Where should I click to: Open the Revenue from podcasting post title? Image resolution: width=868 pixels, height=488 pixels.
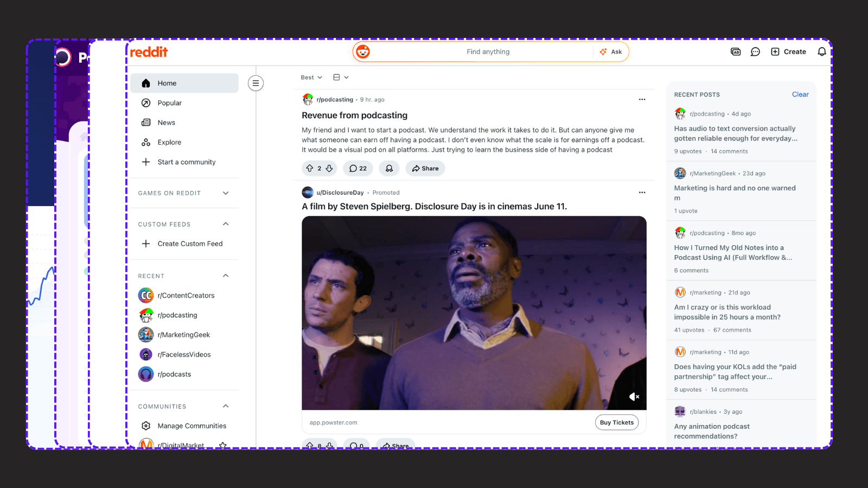tap(355, 115)
